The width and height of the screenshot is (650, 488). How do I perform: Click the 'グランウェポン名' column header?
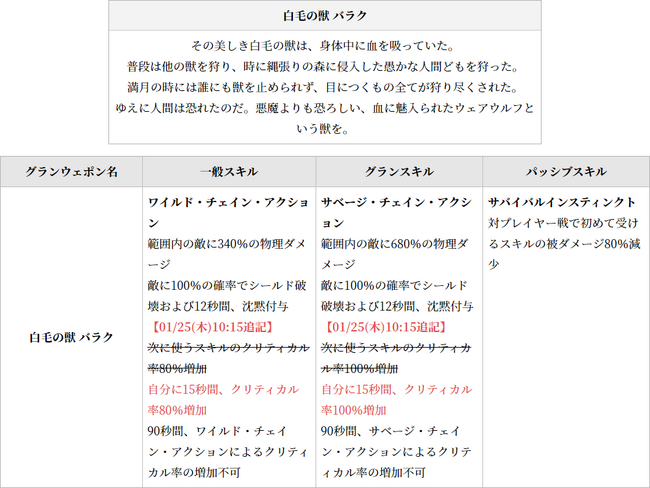pyautogui.click(x=71, y=172)
